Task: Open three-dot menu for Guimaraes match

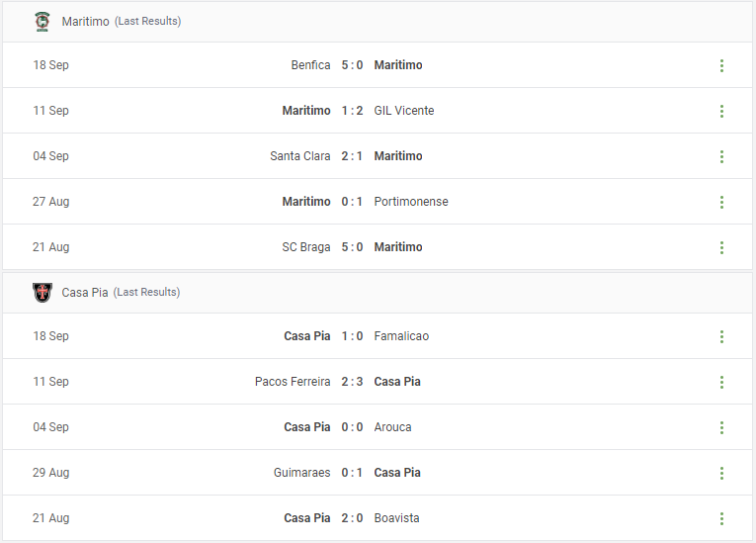Action: click(x=721, y=473)
